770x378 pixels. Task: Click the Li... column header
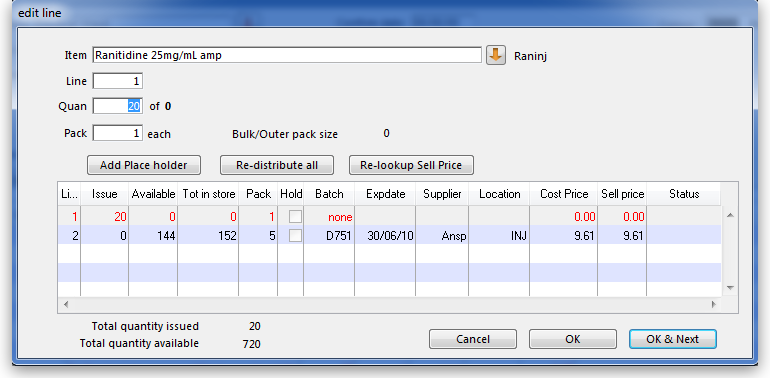(x=69, y=194)
